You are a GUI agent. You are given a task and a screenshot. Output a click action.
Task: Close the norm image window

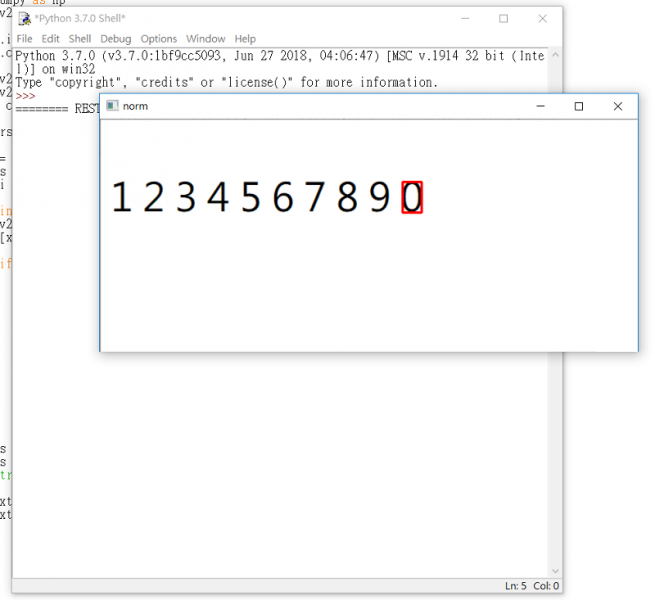pyautogui.click(x=618, y=106)
